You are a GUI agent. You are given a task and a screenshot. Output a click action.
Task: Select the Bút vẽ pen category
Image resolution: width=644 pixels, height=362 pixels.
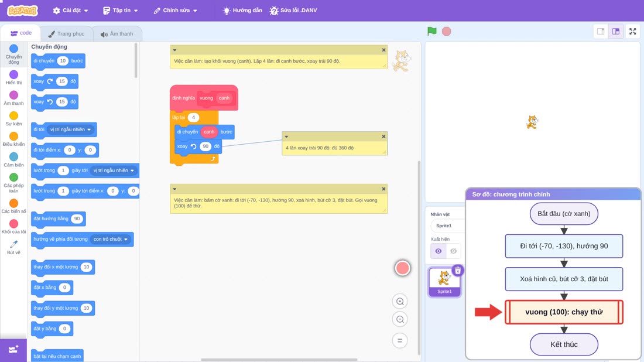[13, 247]
